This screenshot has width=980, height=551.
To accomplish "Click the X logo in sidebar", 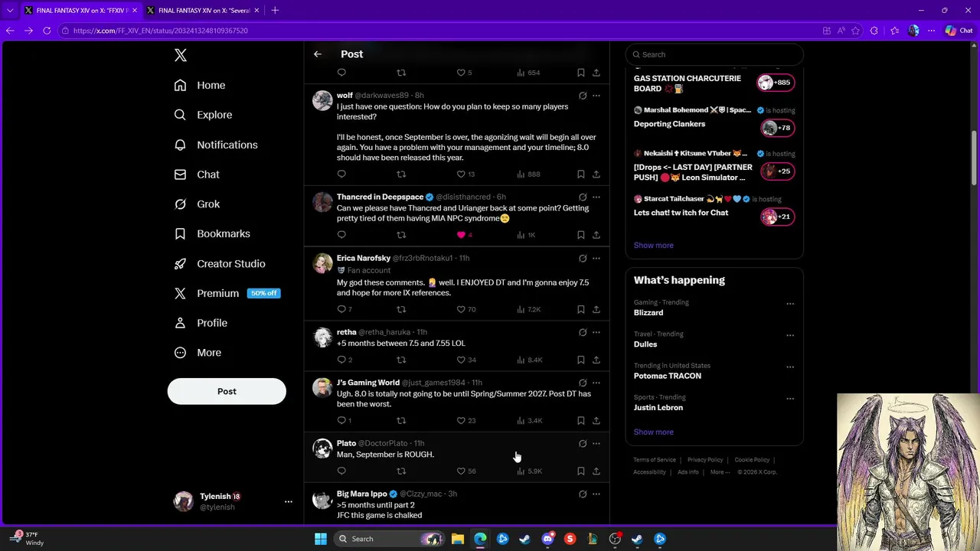I will (181, 55).
